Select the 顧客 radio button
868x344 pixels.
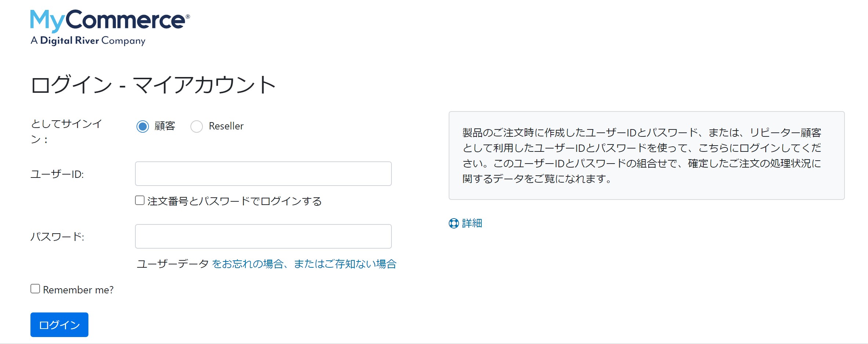pyautogui.click(x=143, y=127)
